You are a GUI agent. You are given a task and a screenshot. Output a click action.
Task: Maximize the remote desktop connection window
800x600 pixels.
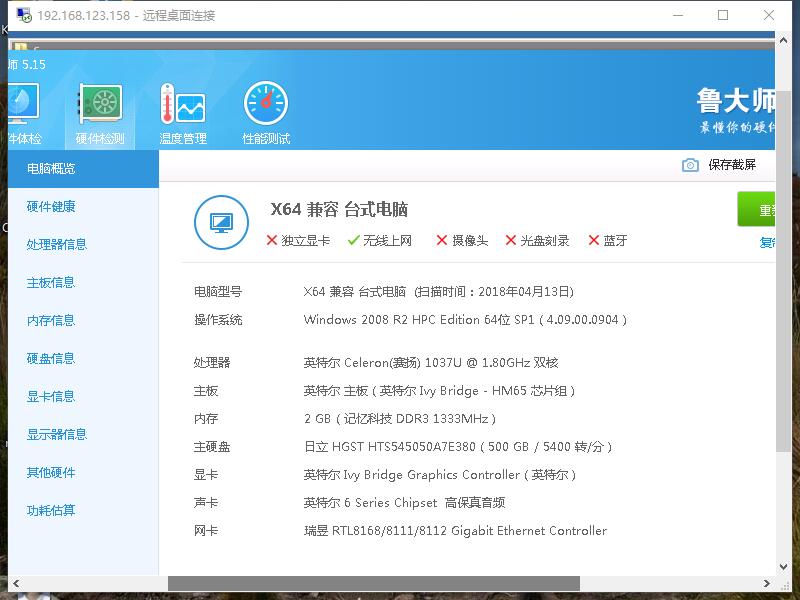coord(723,15)
